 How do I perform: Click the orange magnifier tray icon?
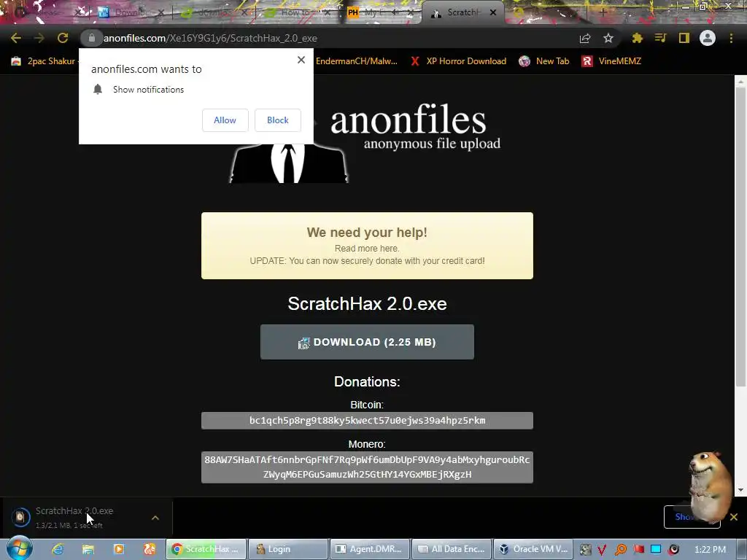click(x=620, y=550)
